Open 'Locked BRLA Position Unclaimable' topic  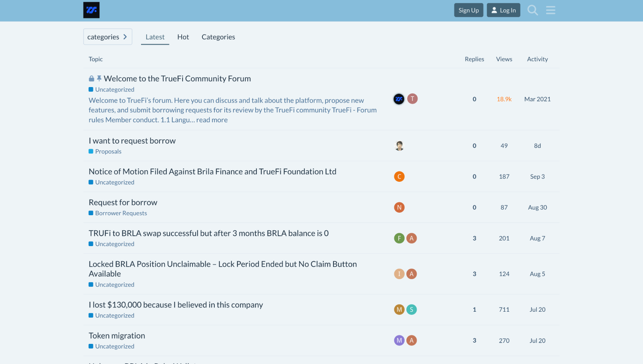pyautogui.click(x=222, y=269)
